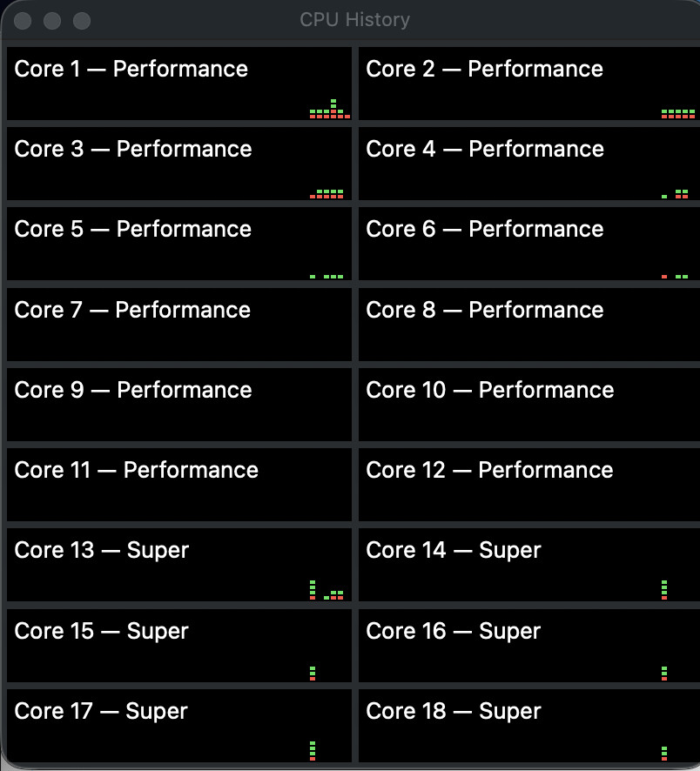This screenshot has width=700, height=771.
Task: Click the Core 15 Super panel
Action: pyautogui.click(x=179, y=646)
